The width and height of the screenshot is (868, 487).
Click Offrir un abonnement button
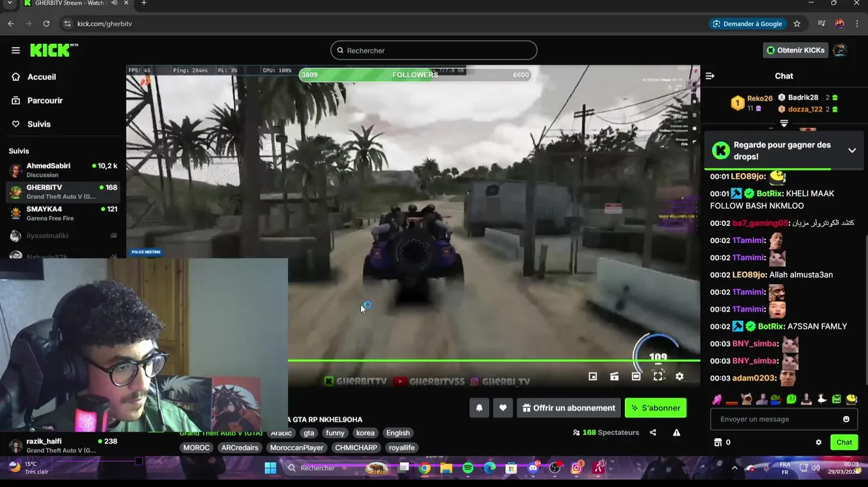tap(568, 408)
